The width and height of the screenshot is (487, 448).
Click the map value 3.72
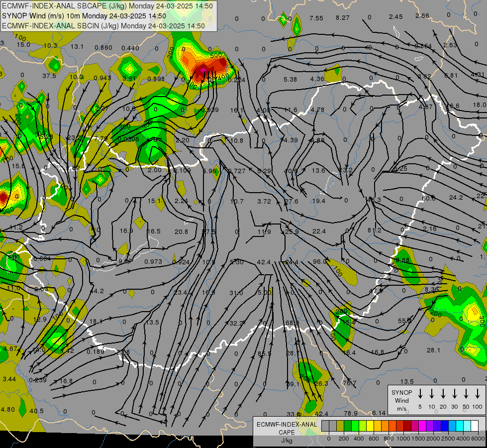pyautogui.click(x=264, y=202)
